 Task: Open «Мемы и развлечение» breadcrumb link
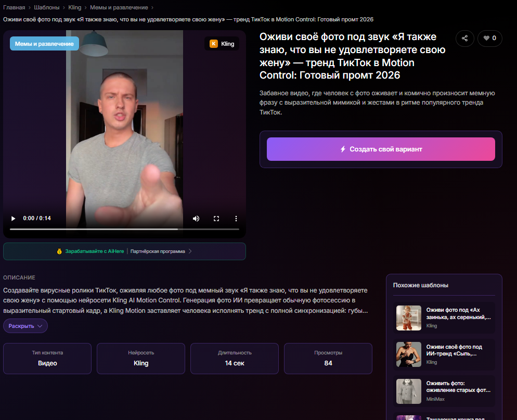[x=119, y=7]
